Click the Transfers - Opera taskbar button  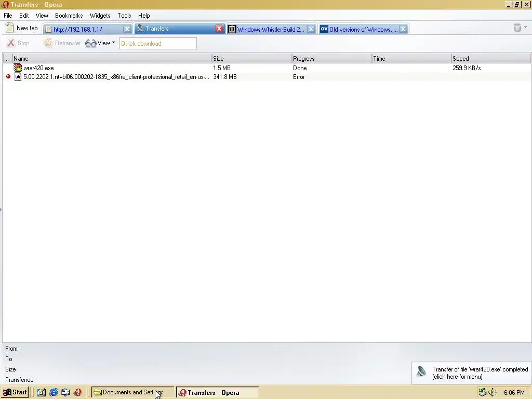tap(218, 393)
